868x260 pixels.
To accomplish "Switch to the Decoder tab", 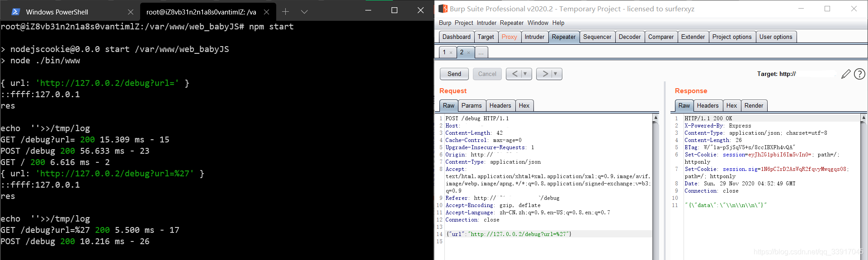I will pyautogui.click(x=629, y=37).
